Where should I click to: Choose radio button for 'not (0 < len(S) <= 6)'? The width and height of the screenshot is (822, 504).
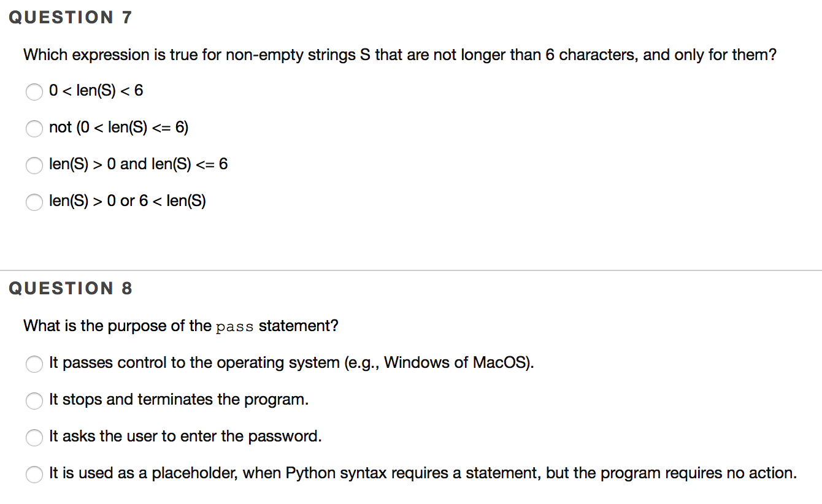pyautogui.click(x=34, y=129)
